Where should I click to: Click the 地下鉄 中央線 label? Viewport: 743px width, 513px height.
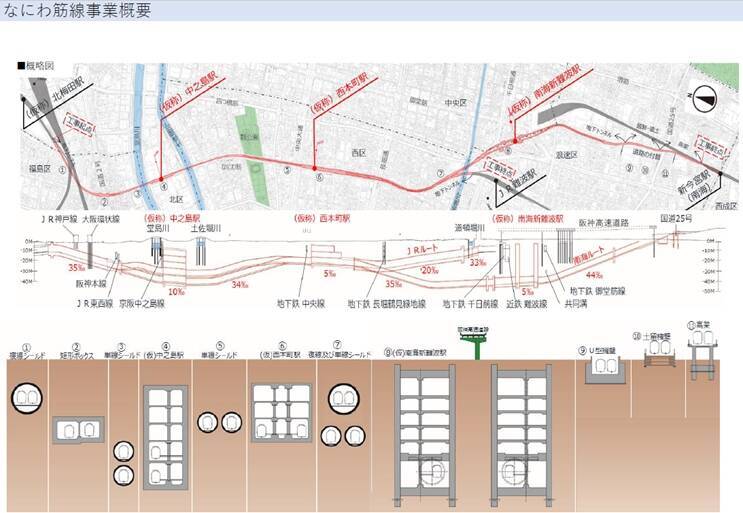(x=301, y=304)
